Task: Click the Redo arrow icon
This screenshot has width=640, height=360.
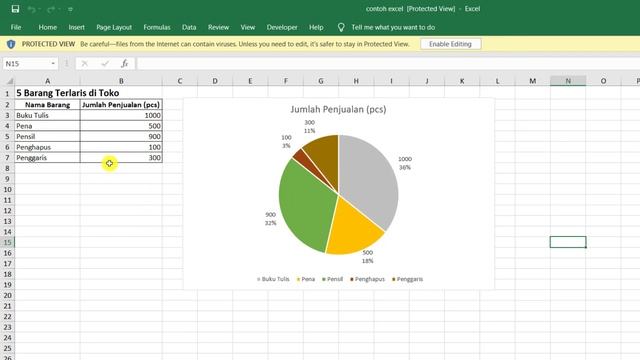Action: [x=51, y=9]
